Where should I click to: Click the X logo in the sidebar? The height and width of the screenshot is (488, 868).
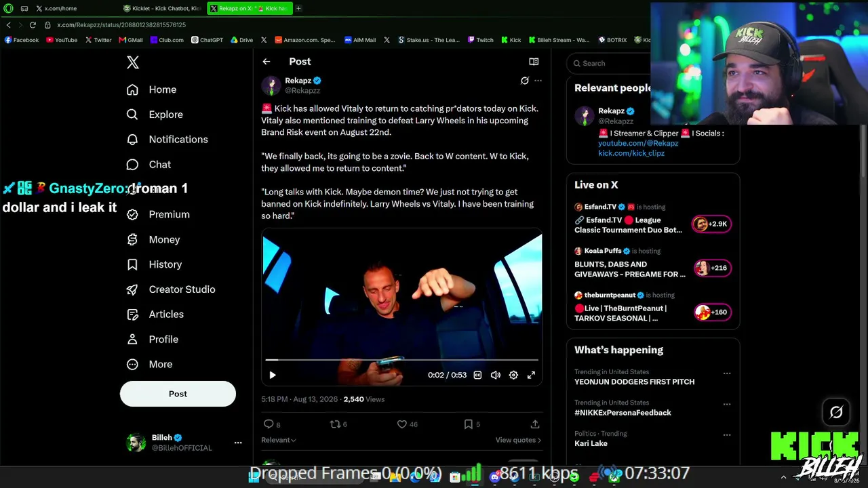(x=133, y=62)
